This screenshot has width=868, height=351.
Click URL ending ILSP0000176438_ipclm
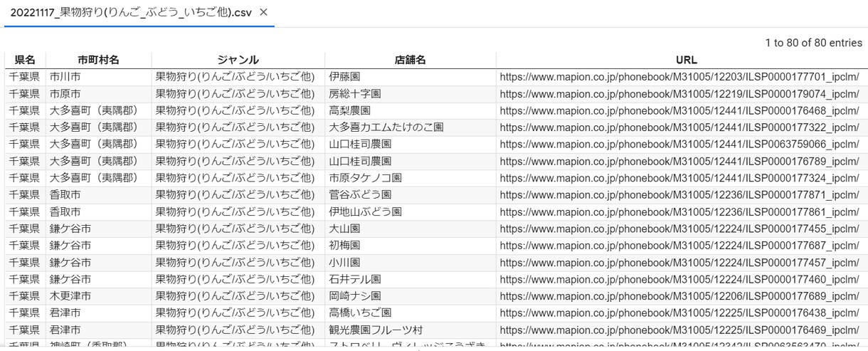(x=679, y=313)
